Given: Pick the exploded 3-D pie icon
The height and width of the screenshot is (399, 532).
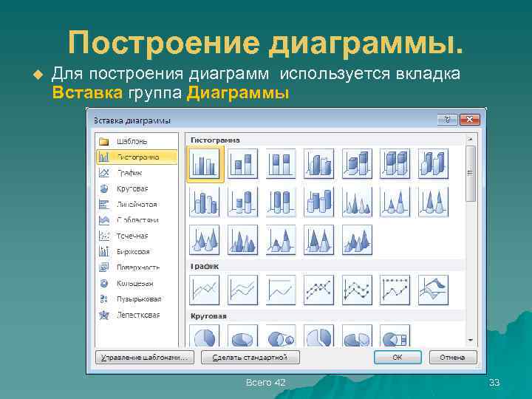Looking at the screenshot, I should pos(357,336).
